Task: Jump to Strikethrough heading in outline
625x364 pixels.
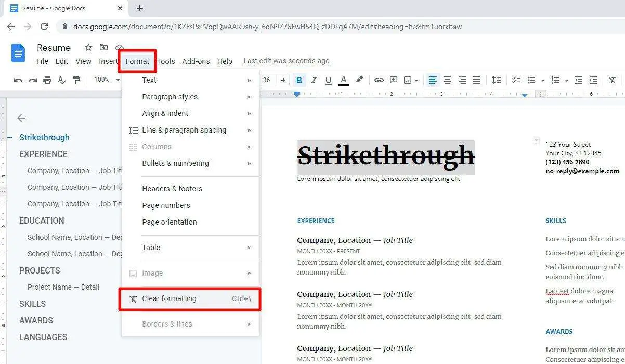Action: 44,137
